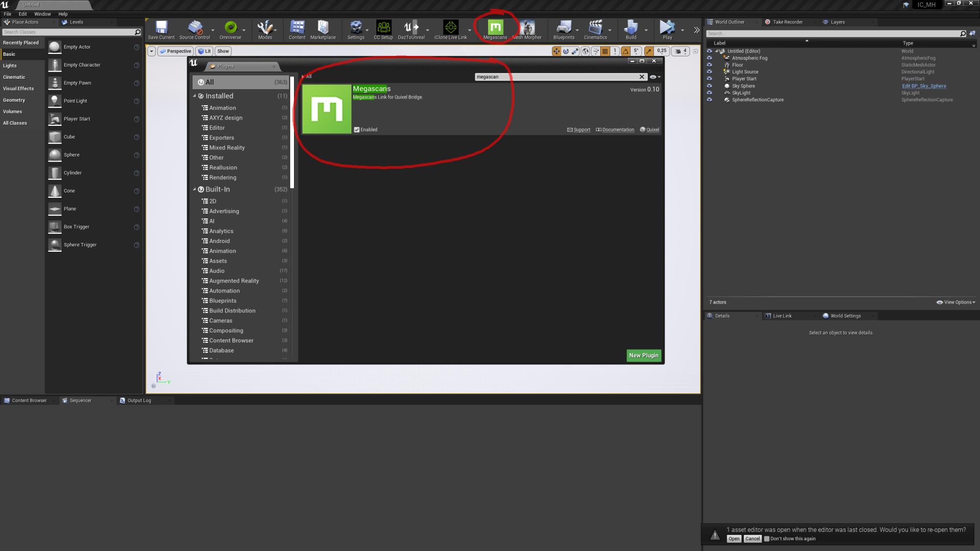Open camera speed setting showing 4
This screenshot has width=980, height=551.
tap(681, 51)
